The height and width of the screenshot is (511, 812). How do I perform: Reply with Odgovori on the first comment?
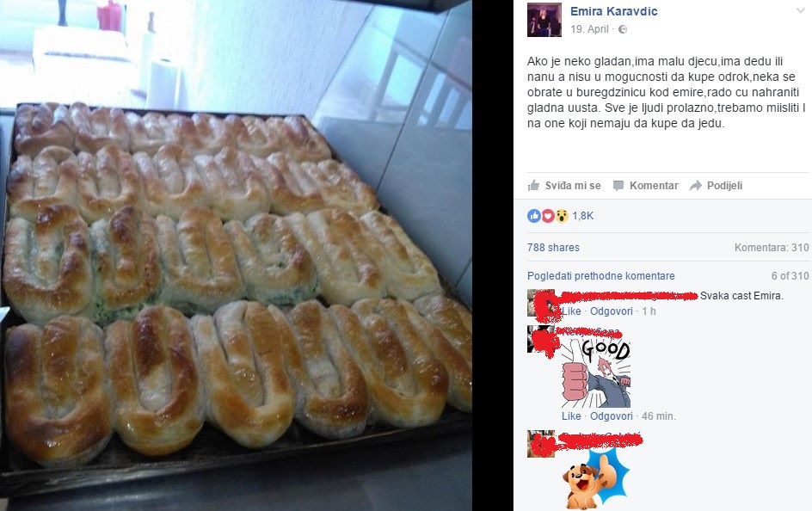(611, 311)
